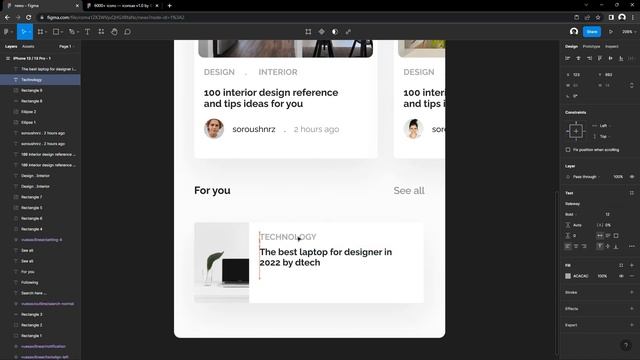Add an export setting with plus
The width and height of the screenshot is (640, 360).
point(632,325)
